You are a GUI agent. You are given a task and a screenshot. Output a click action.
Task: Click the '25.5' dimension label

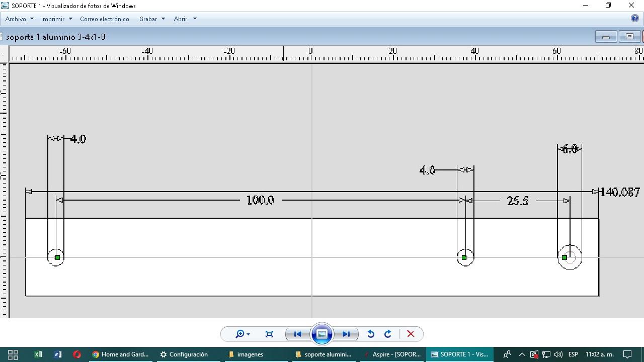pyautogui.click(x=518, y=201)
